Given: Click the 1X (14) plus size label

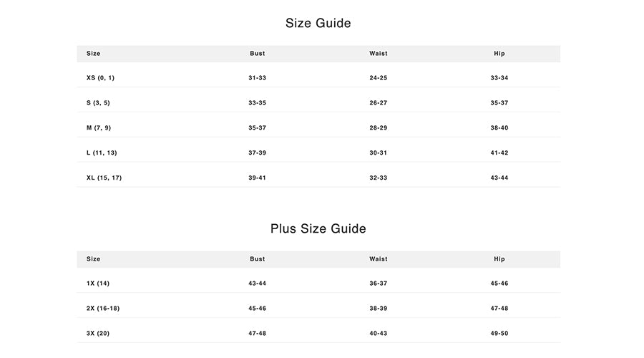Looking at the screenshot, I should point(98,284).
